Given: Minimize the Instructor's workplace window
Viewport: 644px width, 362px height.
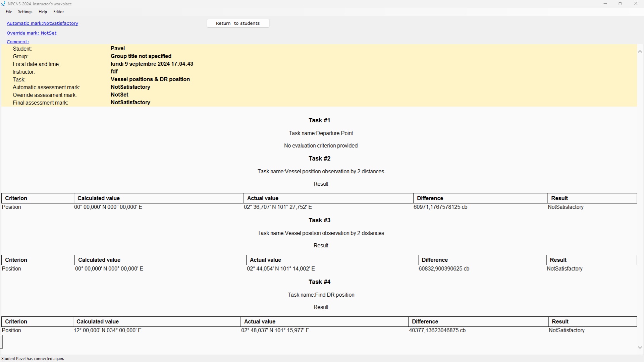Looking at the screenshot, I should 605,4.
